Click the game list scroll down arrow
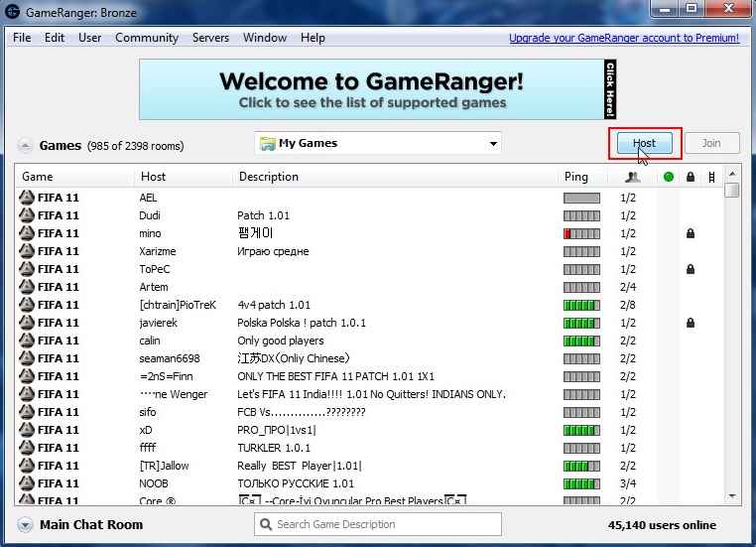 pos(732,496)
